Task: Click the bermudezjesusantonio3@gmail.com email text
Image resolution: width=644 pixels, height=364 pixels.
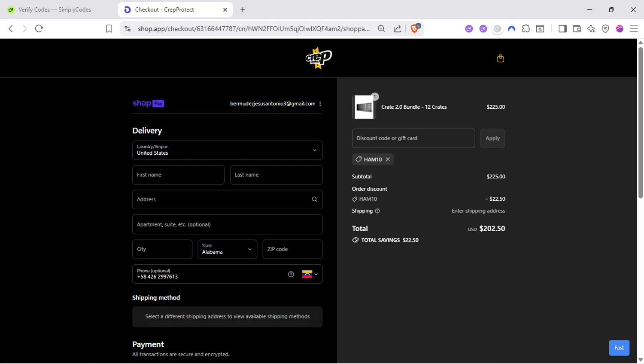Action: click(x=273, y=104)
